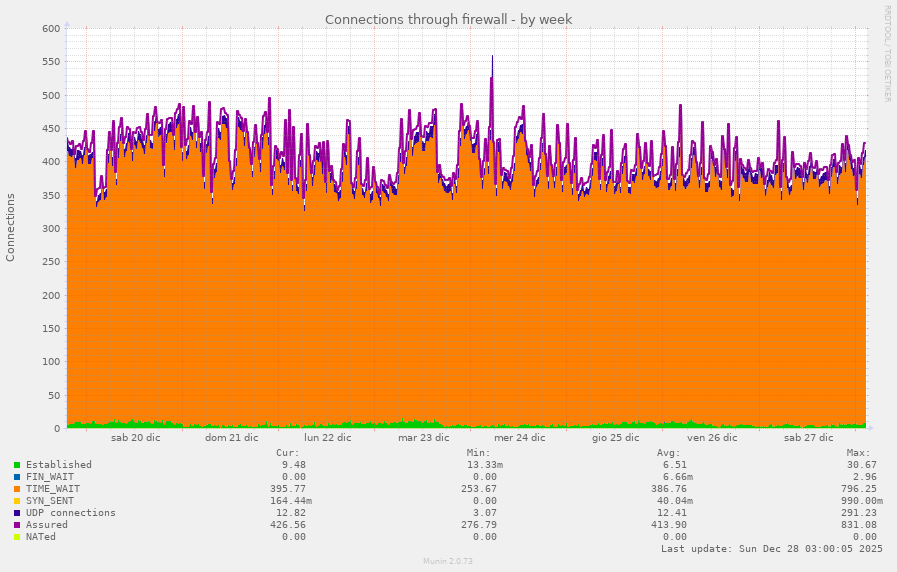Click the Last update timestamp text

[x=772, y=549]
